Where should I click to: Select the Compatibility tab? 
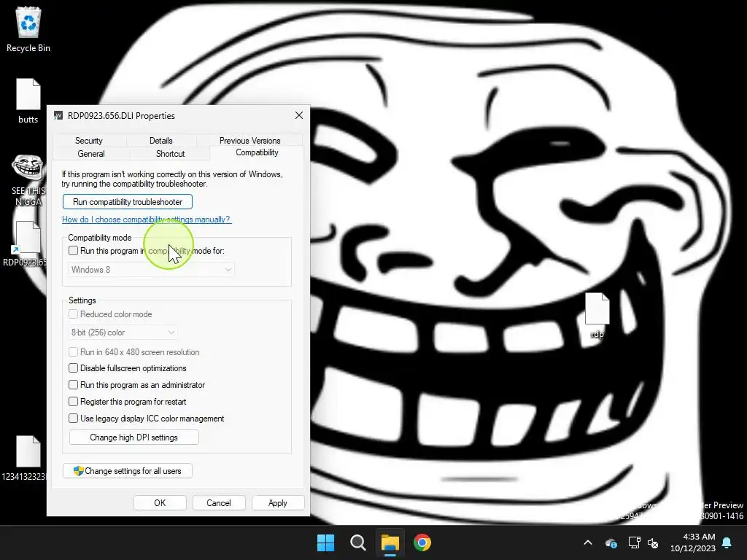tap(257, 152)
